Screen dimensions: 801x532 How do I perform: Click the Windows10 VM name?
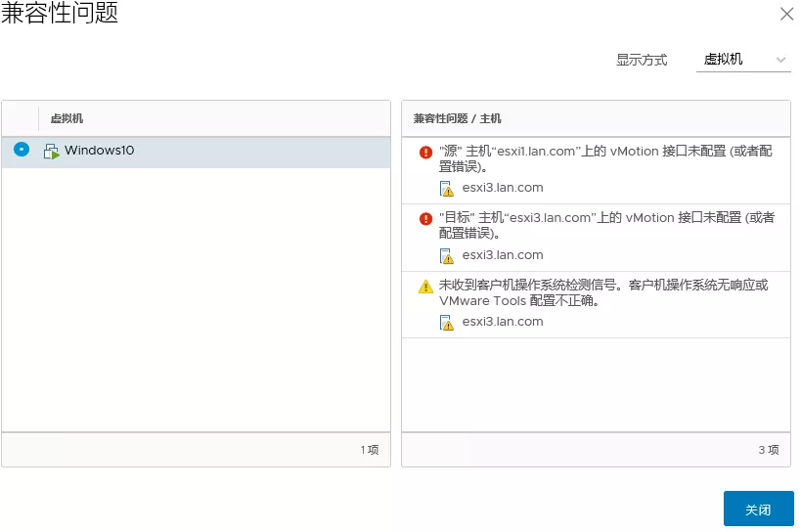click(x=99, y=151)
